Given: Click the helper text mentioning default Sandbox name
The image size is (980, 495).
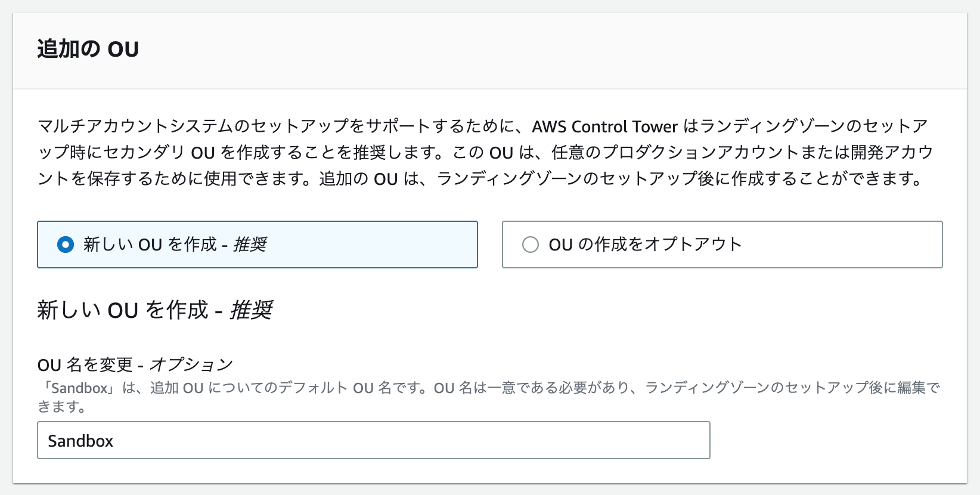Looking at the screenshot, I should (x=477, y=388).
